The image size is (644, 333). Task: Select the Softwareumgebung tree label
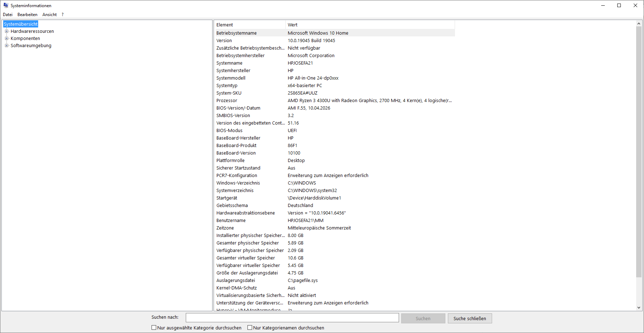pos(31,46)
